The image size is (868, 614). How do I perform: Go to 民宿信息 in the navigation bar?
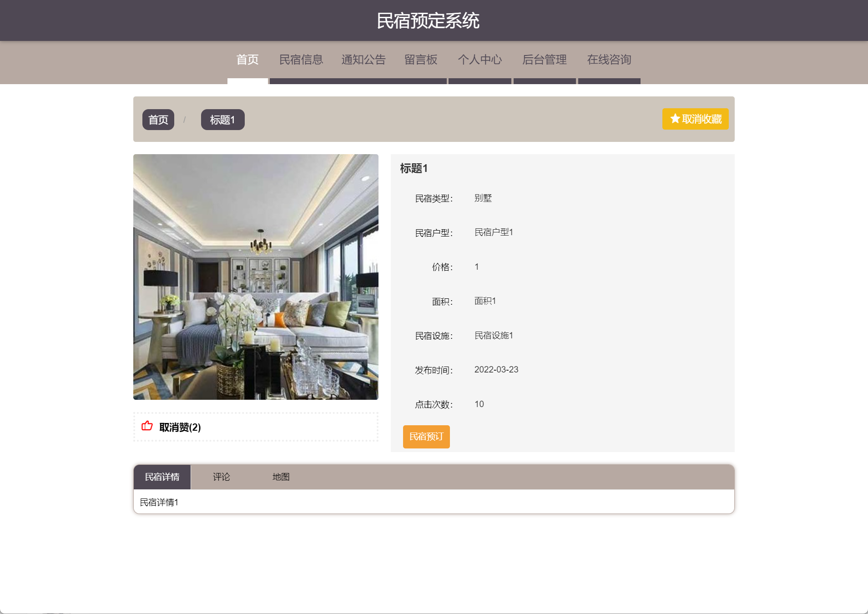pyautogui.click(x=301, y=60)
